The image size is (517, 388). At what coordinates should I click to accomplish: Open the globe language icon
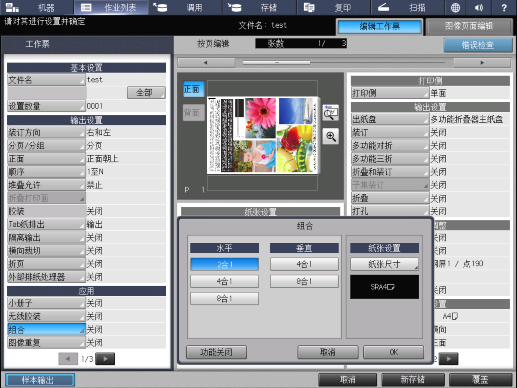(x=455, y=7)
